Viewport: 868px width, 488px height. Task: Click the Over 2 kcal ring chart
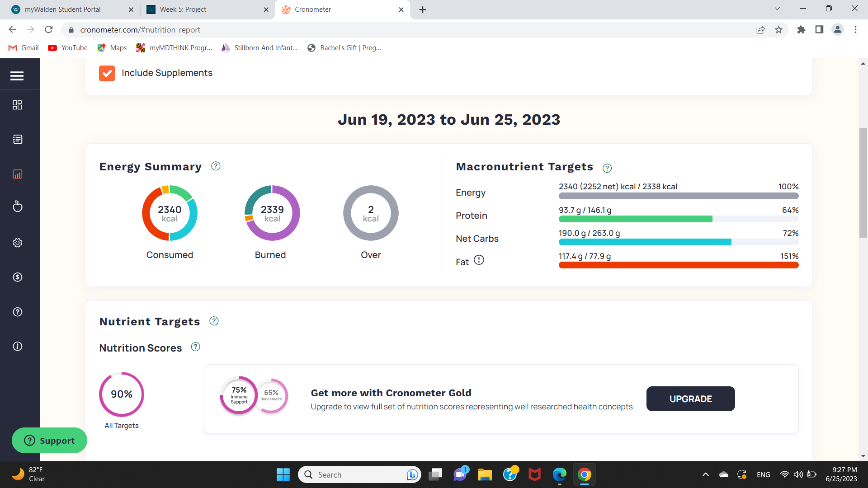371,213
